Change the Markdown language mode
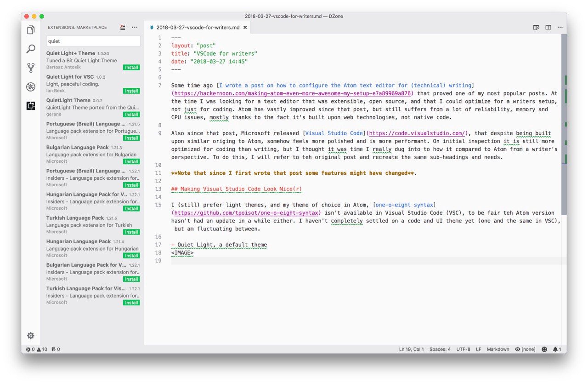The width and height of the screenshot is (588, 384). (498, 349)
